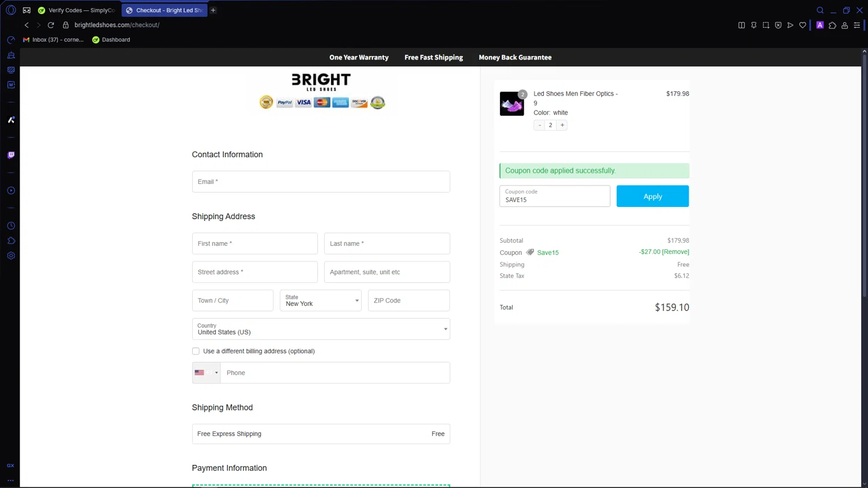The height and width of the screenshot is (488, 868).
Task: Click the Coupon code field with SAVE15
Action: [554, 196]
